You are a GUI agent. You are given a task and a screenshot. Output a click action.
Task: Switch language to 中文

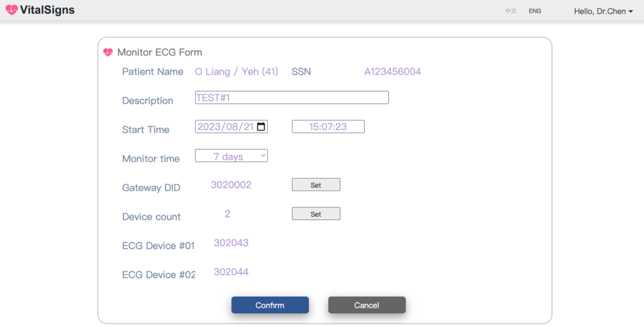511,11
